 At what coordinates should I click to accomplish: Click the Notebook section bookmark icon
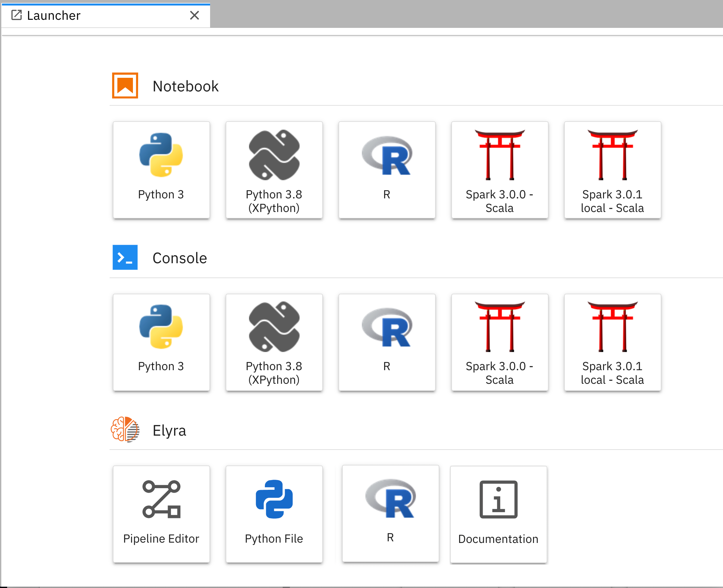(x=125, y=86)
